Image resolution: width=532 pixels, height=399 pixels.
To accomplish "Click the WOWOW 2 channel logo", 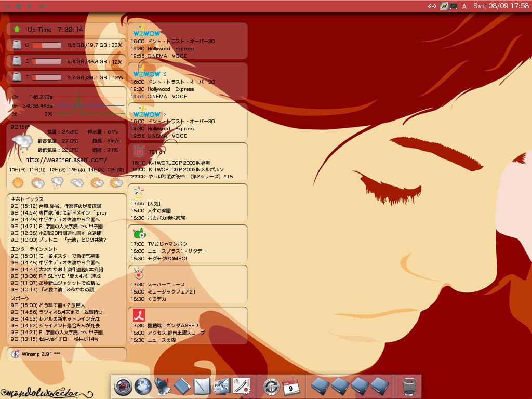I will (147, 72).
